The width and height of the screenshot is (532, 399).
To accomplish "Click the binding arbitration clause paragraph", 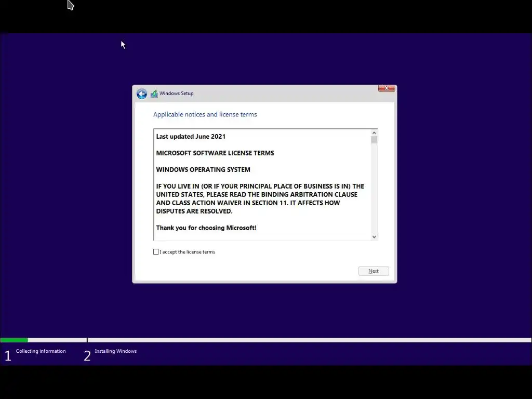I will [260, 199].
